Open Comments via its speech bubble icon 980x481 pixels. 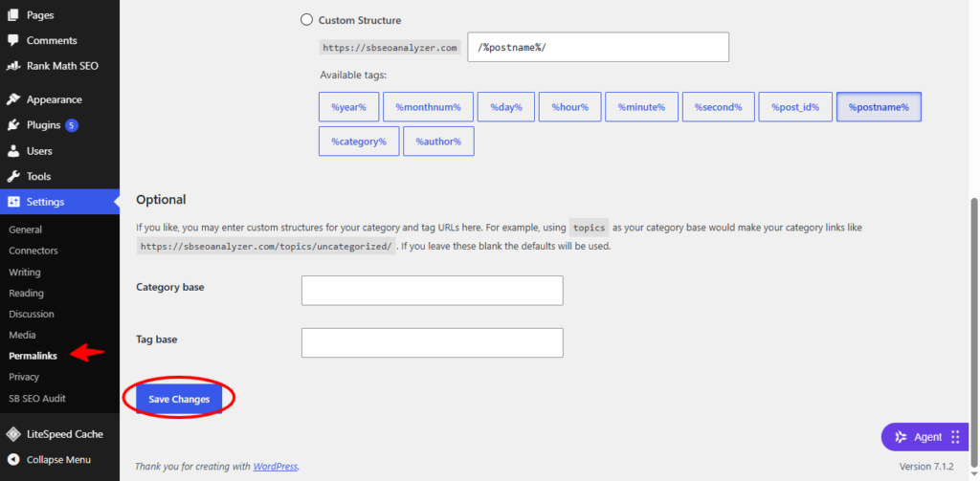(13, 40)
